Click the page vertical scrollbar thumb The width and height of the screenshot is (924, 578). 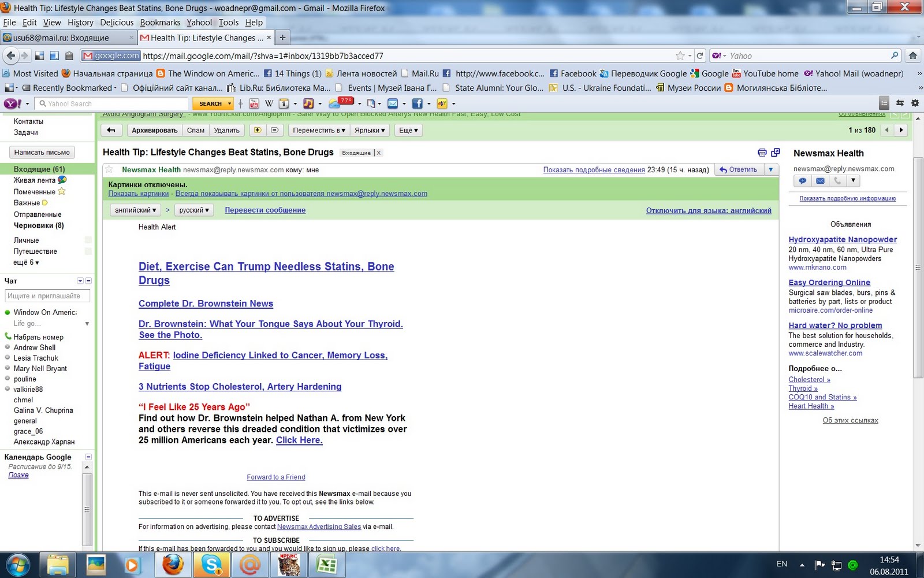(918, 268)
